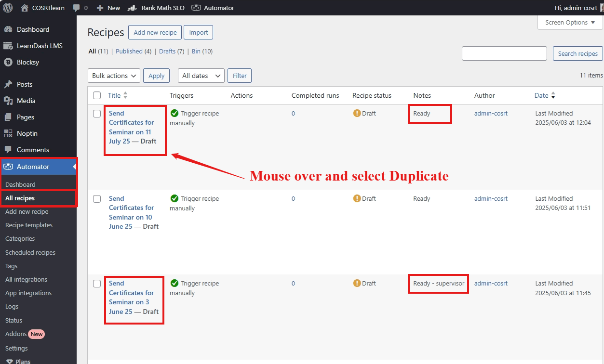Expand the Screen Options panel
Screen dimensions: 604x364
pyautogui.click(x=570, y=23)
